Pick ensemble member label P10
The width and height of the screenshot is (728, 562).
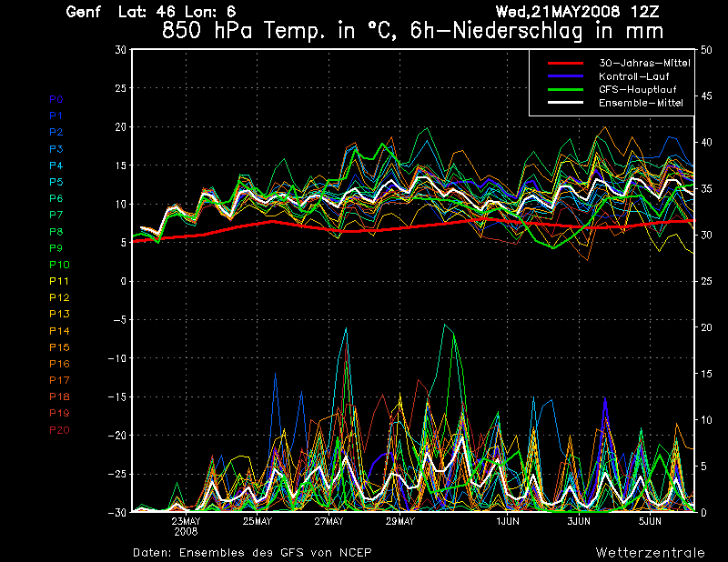tap(59, 265)
